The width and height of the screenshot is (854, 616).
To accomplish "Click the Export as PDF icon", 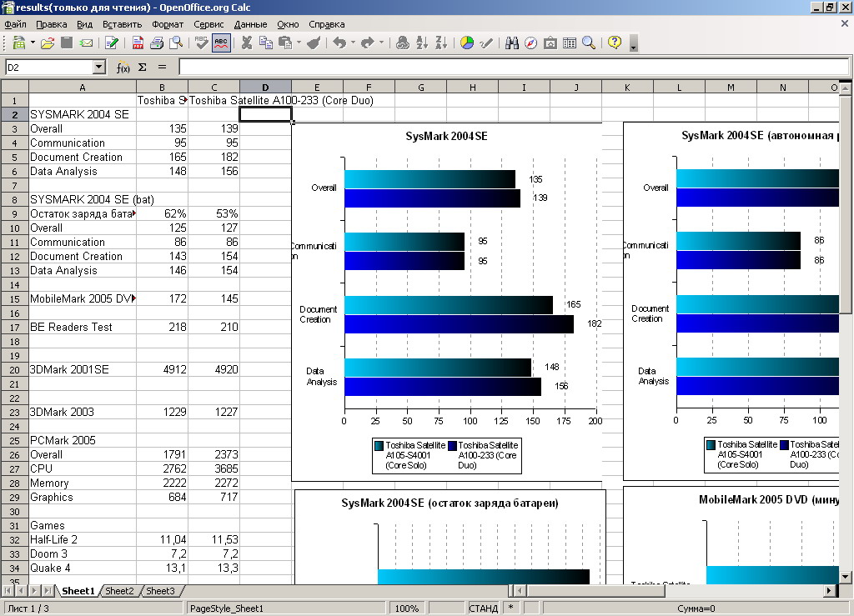I will [x=138, y=43].
